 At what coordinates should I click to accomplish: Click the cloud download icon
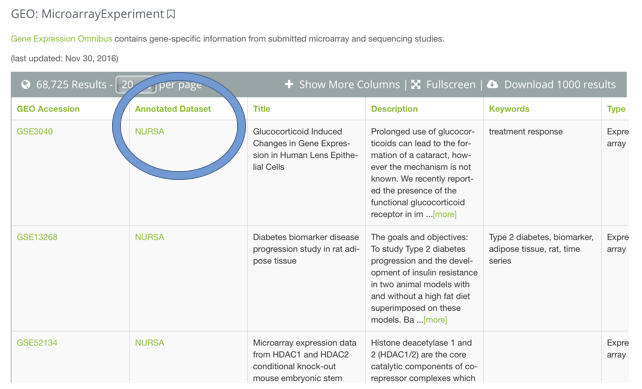click(x=493, y=84)
